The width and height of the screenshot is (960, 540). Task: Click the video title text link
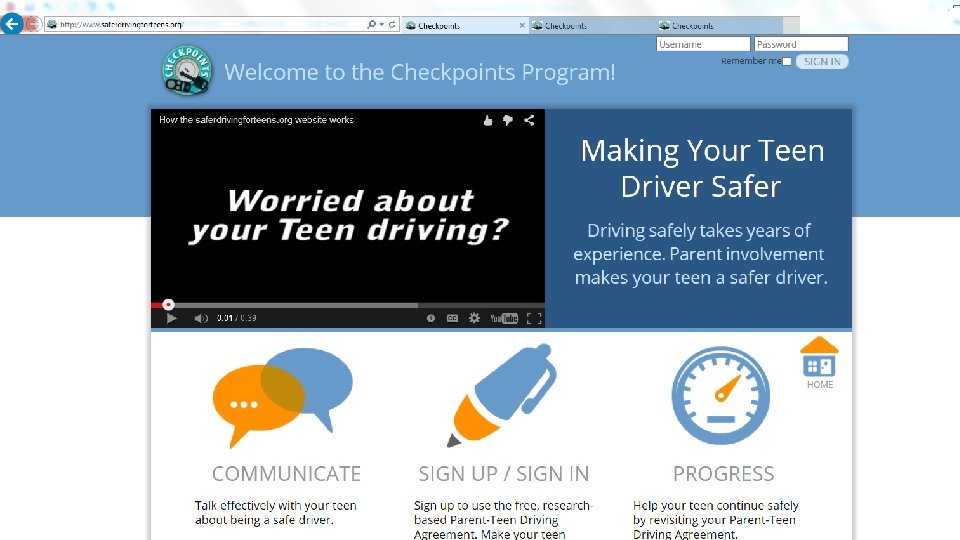coord(256,119)
